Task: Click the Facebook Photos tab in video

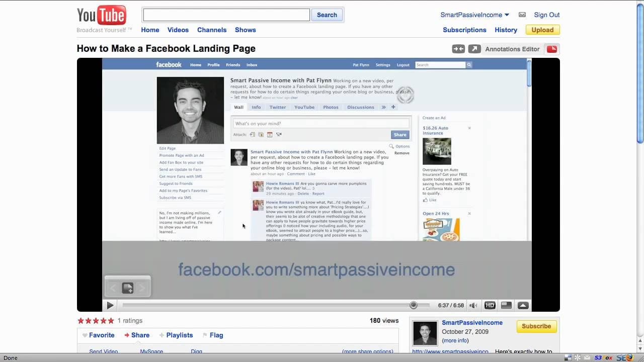Action: [x=331, y=107]
